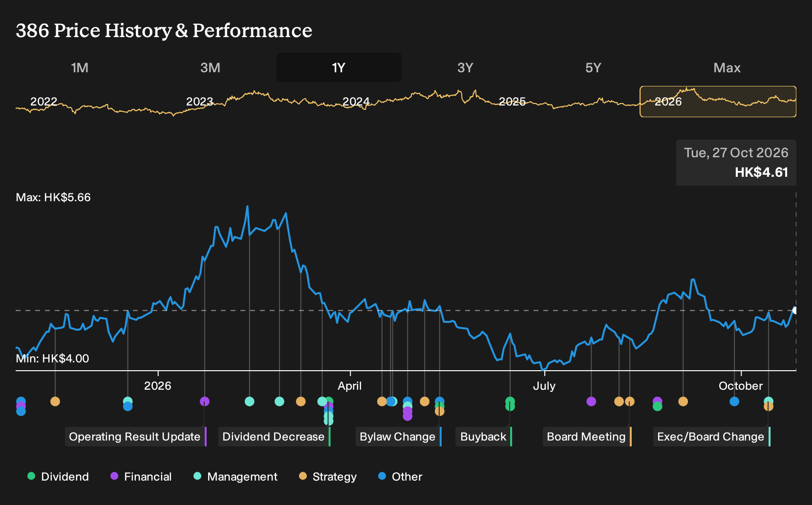
Task: Click teal Management marker above Exec/Board Change label
Action: 769,401
